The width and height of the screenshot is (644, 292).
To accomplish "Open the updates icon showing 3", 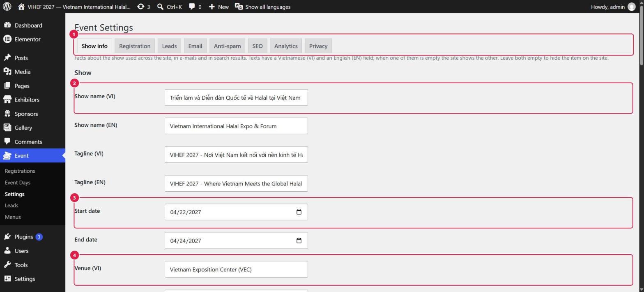I will 141,7.
